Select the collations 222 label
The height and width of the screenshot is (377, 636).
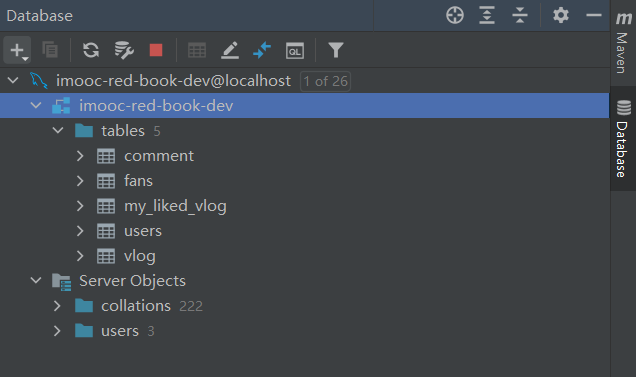coord(152,306)
